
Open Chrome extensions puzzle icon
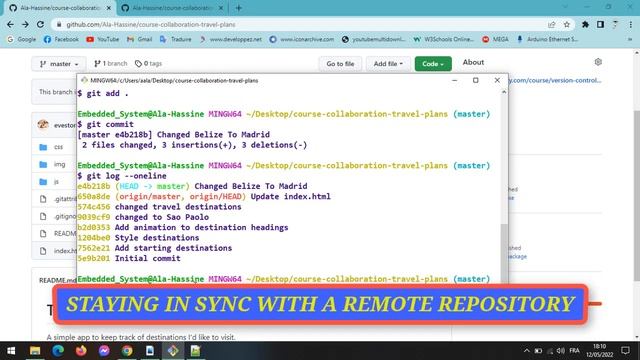[585, 24]
